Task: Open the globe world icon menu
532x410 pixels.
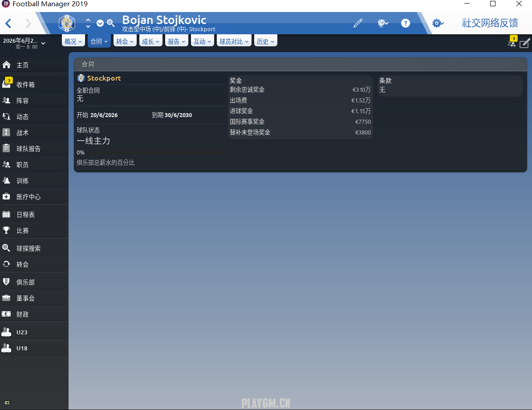Action: pos(383,23)
